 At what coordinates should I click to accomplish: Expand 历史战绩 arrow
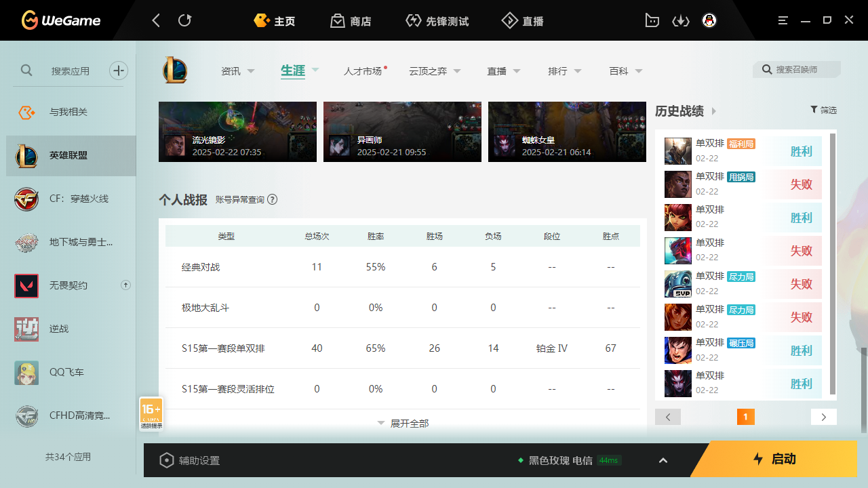[x=714, y=110]
